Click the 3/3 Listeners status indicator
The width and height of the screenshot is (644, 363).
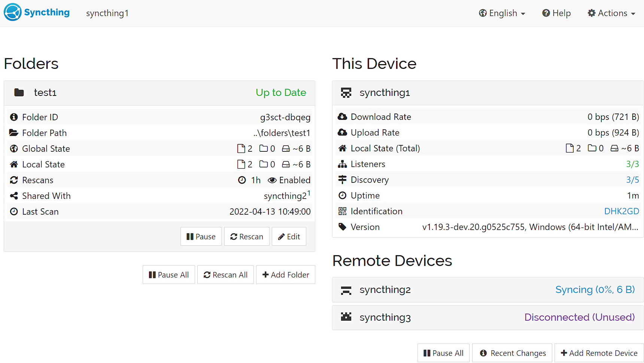click(632, 164)
